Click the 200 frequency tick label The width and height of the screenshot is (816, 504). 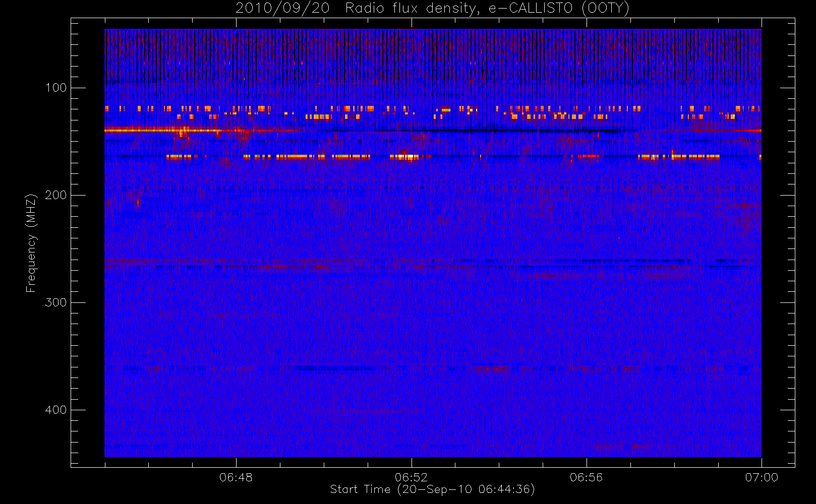56,195
